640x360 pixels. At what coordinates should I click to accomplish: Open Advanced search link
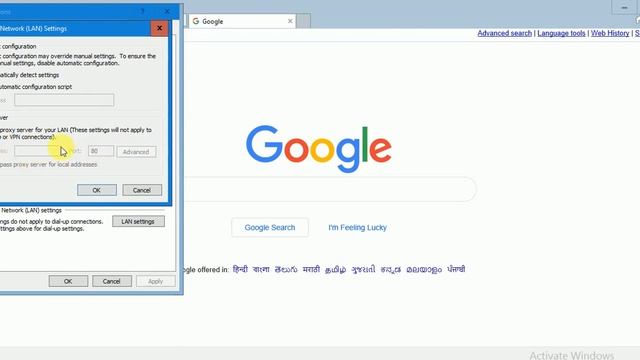tap(504, 33)
